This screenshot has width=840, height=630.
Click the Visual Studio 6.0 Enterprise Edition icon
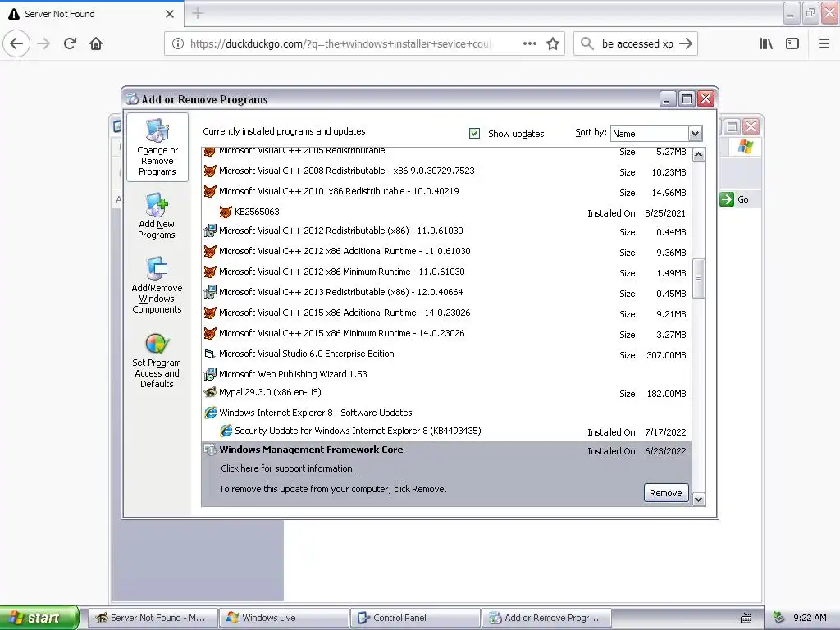pos(210,354)
